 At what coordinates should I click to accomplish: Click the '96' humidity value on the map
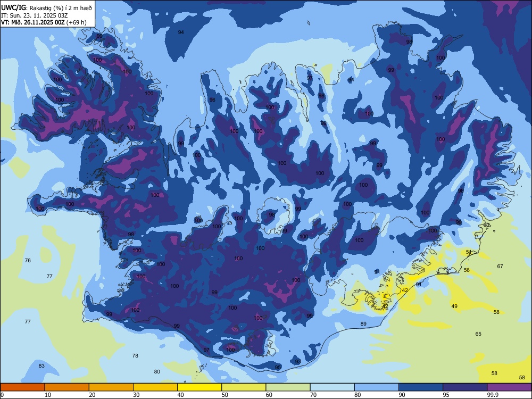(212, 100)
